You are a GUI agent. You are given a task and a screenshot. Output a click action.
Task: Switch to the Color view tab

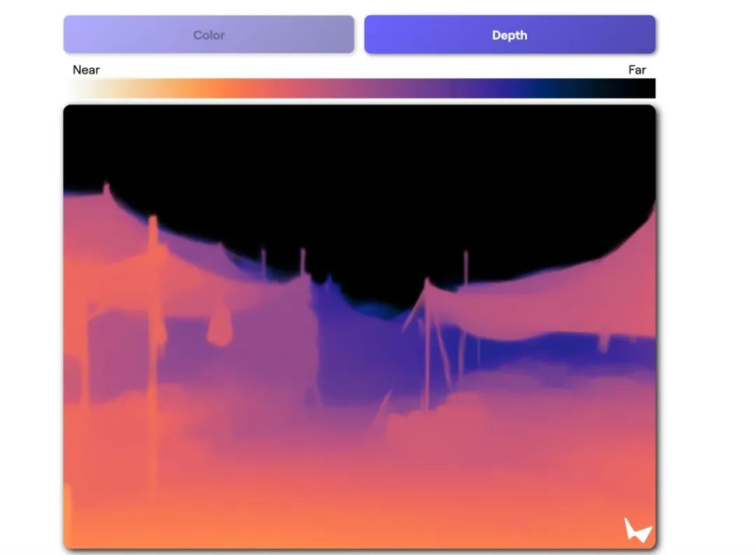[209, 35]
